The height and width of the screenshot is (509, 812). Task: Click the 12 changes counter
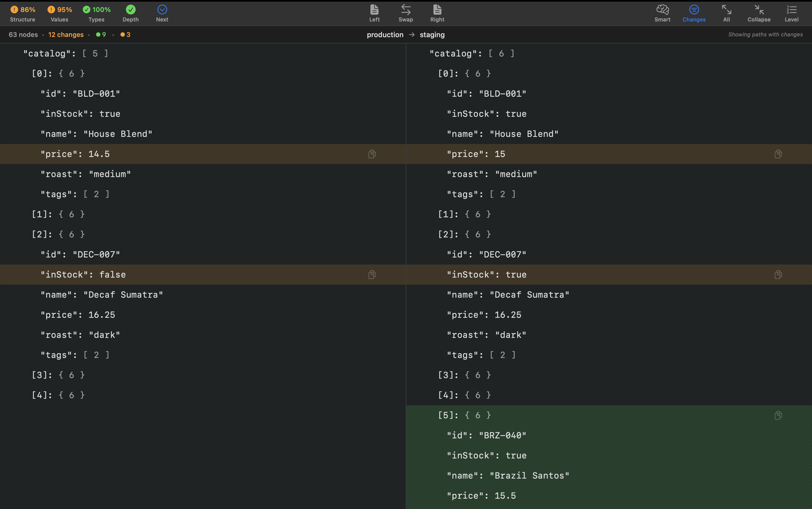tap(66, 35)
